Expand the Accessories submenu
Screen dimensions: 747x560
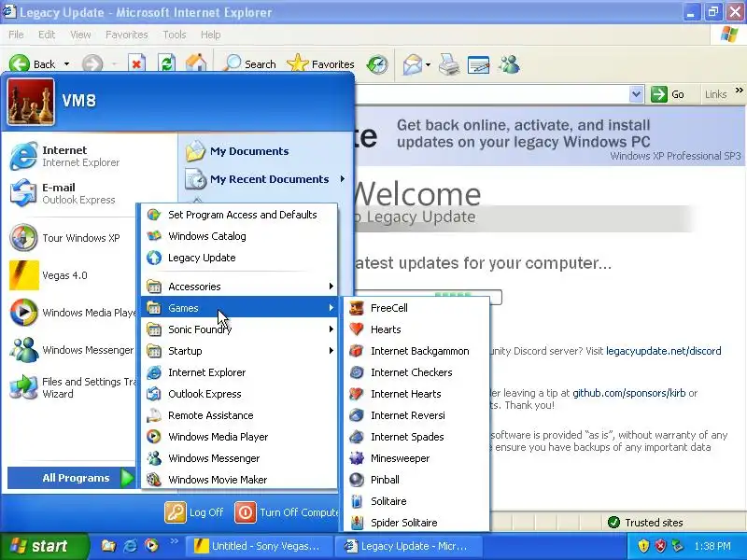coord(239,287)
